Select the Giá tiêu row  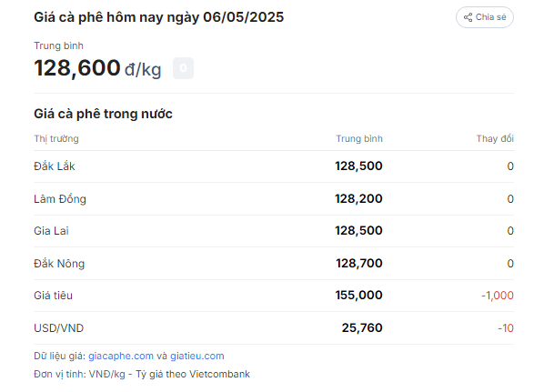click(x=274, y=296)
